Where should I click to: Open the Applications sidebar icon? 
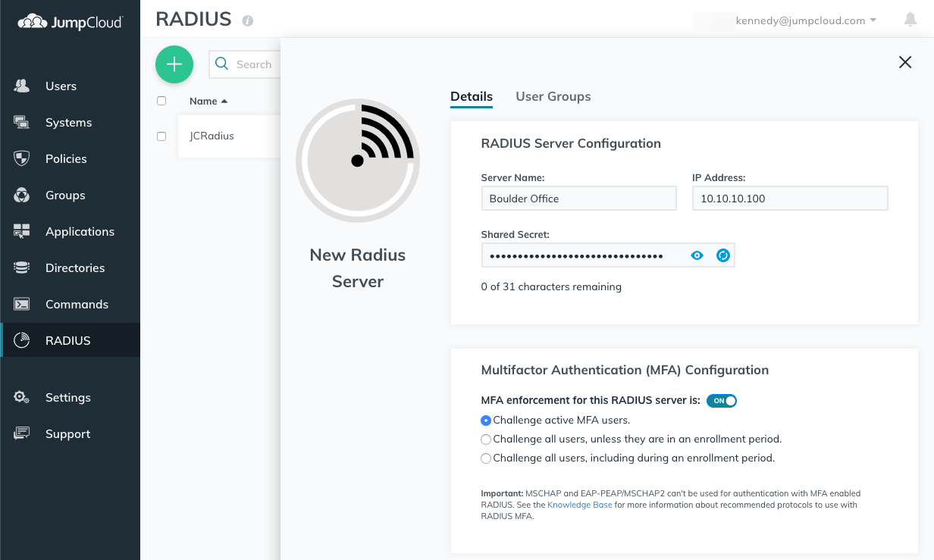[22, 231]
